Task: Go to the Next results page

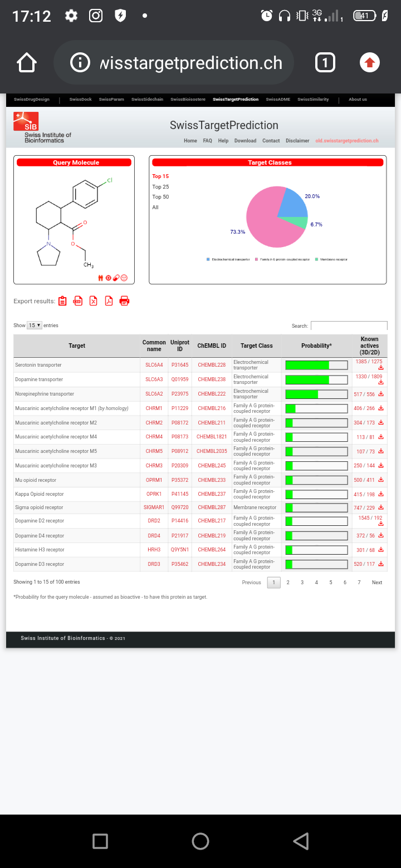Action: [x=377, y=583]
